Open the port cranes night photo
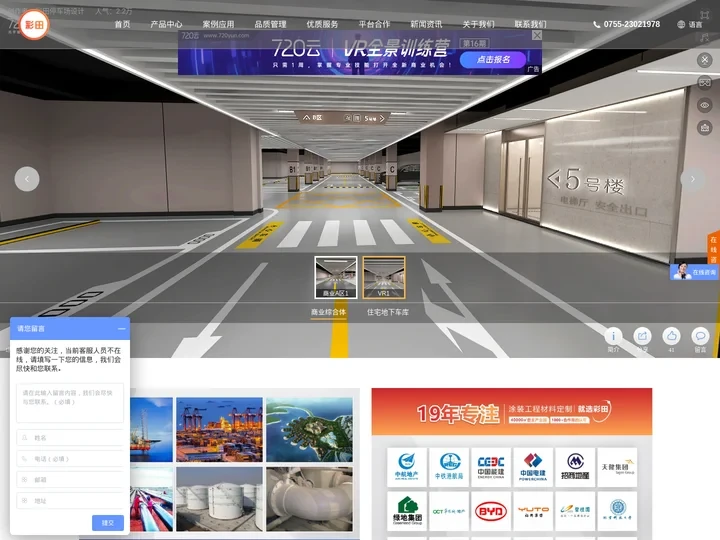 tap(219, 430)
